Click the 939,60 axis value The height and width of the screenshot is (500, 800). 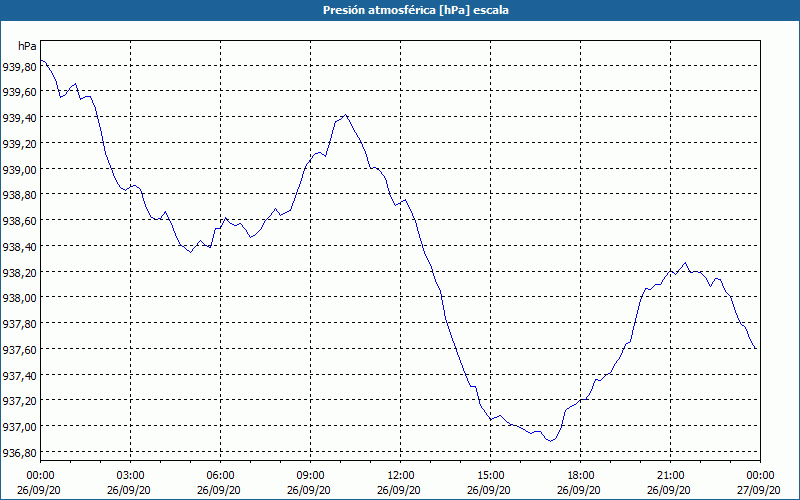(19, 92)
